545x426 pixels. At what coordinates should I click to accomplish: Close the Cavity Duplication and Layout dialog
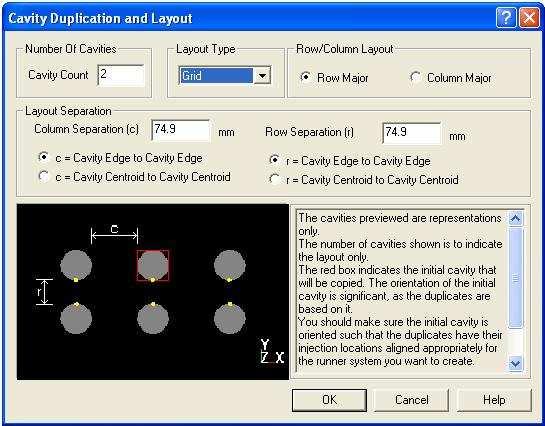[529, 17]
